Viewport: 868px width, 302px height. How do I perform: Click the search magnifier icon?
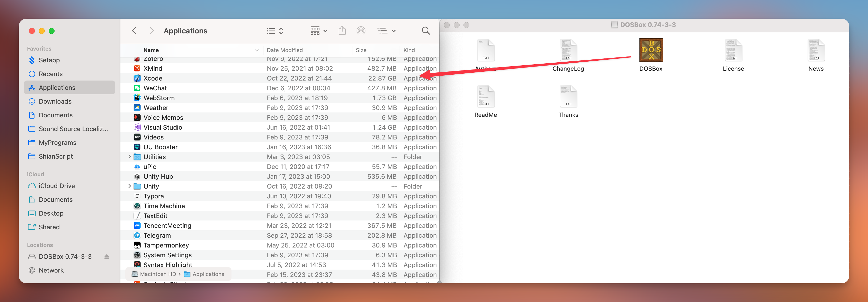click(426, 31)
